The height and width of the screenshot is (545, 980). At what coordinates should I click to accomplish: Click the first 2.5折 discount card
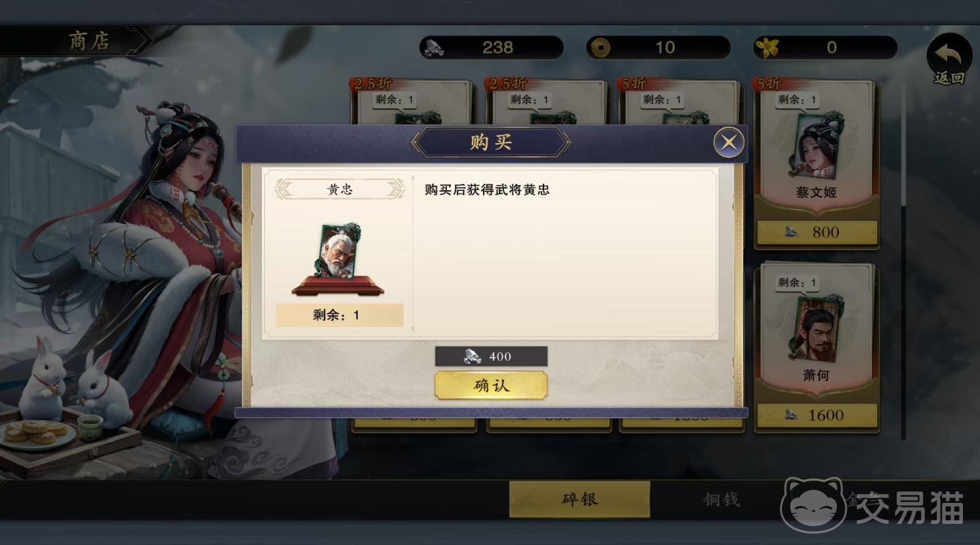click(413, 102)
